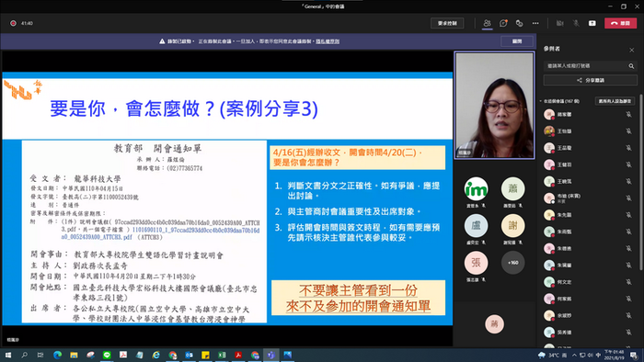Select participant name 朱先晶 in list
Image resolution: width=644 pixels, height=362 pixels.
[x=564, y=215]
